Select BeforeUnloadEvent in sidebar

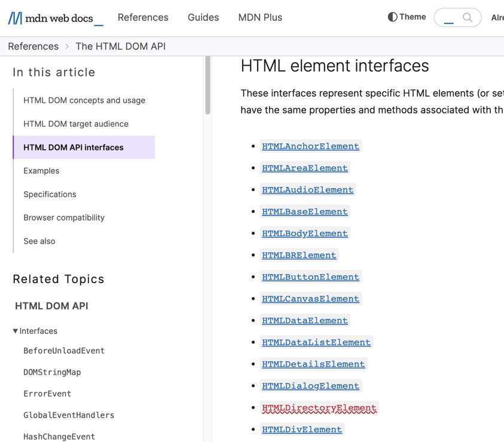[x=64, y=351]
